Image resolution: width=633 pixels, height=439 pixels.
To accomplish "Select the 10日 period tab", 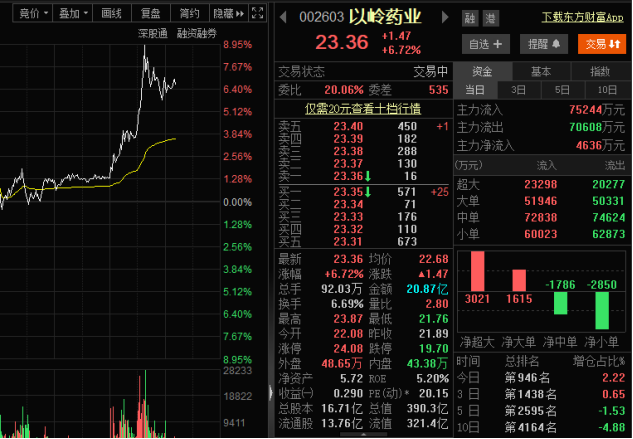I will point(607,90).
